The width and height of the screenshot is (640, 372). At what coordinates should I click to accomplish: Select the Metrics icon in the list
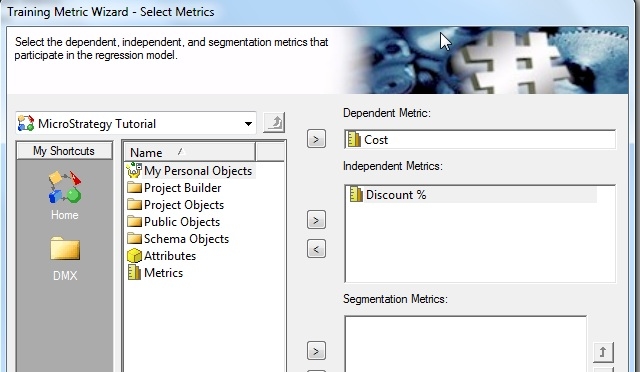point(133,272)
